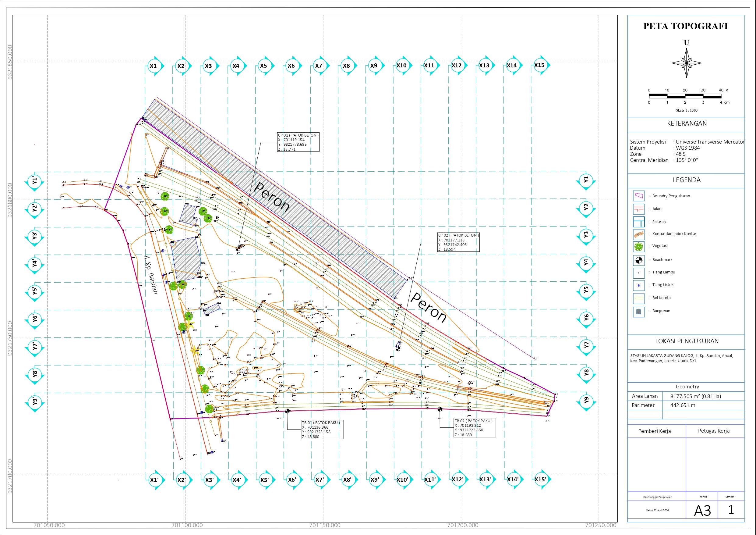The height and width of the screenshot is (535, 756).
Task: Click the TB 02 benchmark symbol on the map
Action: click(440, 409)
